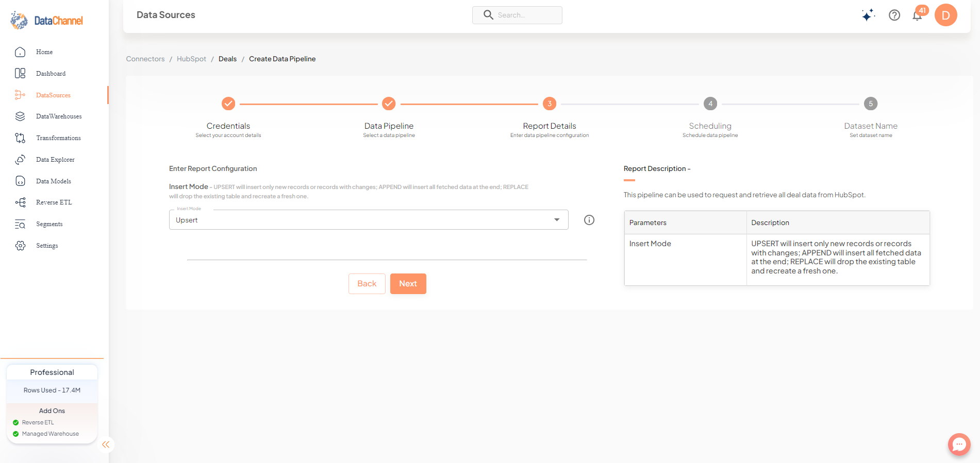The width and height of the screenshot is (980, 463).
Task: Click the Data Sources page title
Action: [166, 15]
